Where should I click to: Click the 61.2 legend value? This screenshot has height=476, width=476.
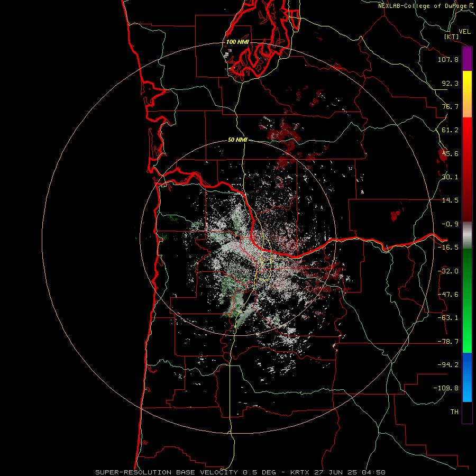click(450, 130)
